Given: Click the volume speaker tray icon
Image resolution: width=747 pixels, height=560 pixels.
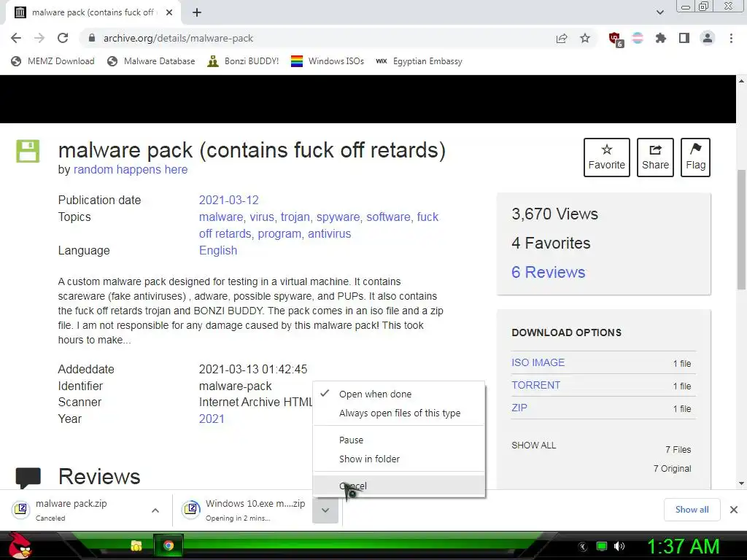Looking at the screenshot, I should [x=619, y=546].
